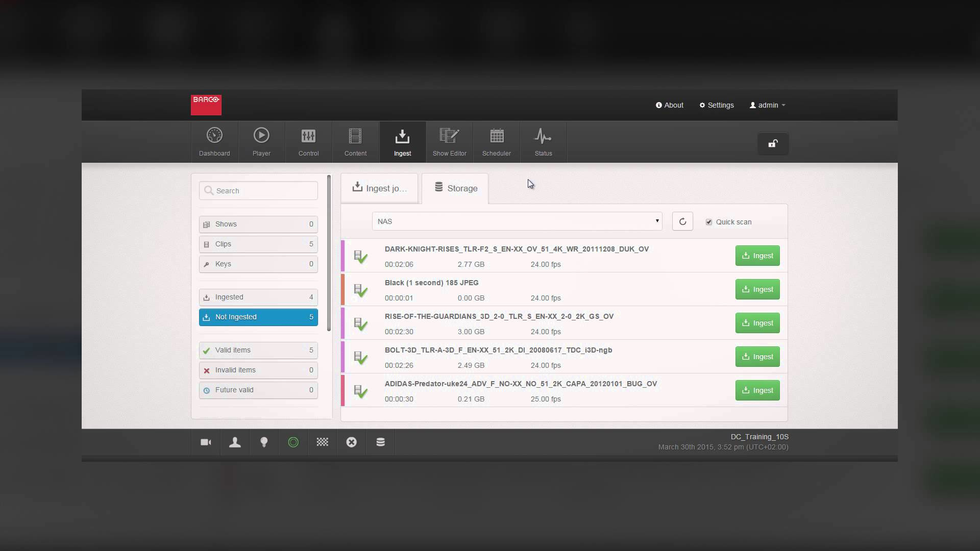Click the storage stack icon in the bottom bar
The image size is (980, 551).
click(x=380, y=442)
